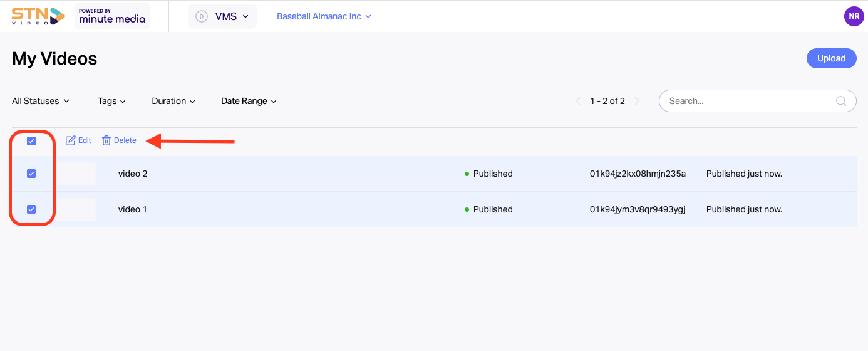Expand Baseball Almanac Inc account dropdown
Image resolution: width=868 pixels, height=351 pixels.
point(324,16)
